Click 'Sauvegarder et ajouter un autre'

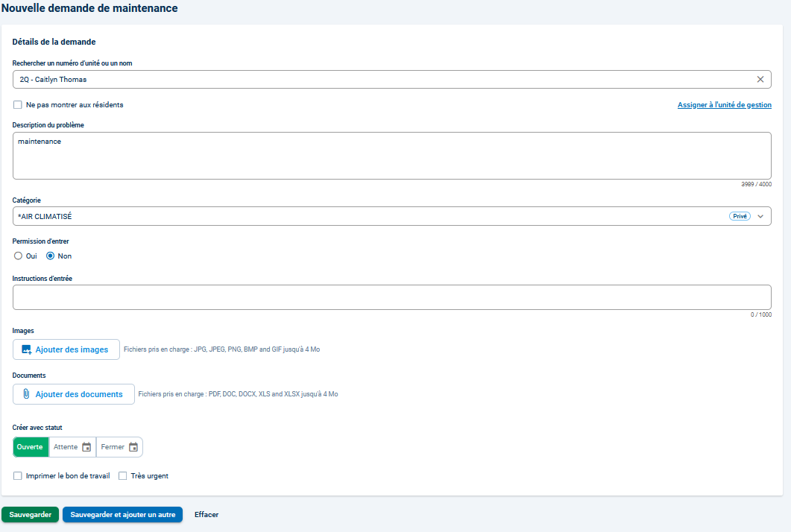coord(122,514)
